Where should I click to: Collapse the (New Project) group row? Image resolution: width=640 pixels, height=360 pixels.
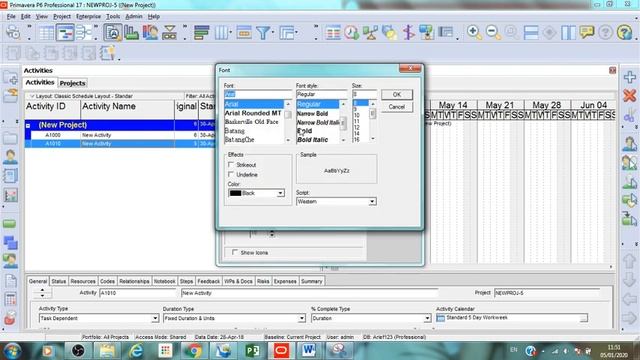(x=28, y=125)
